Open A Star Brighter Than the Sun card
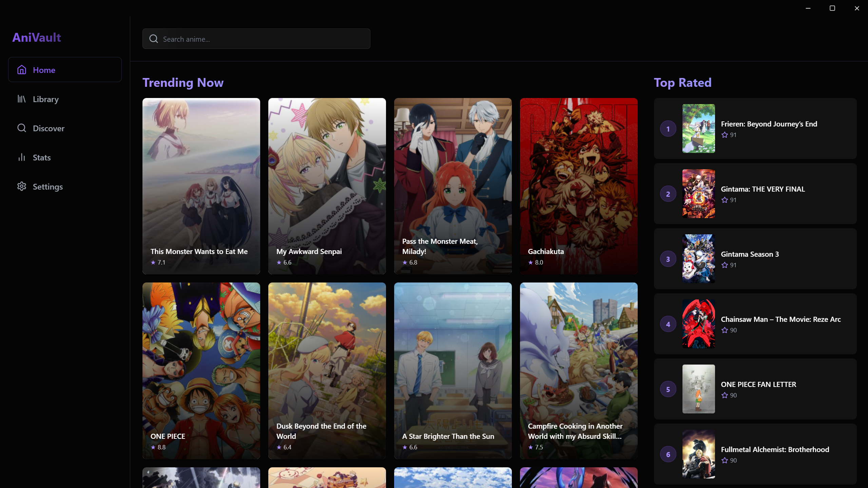The height and width of the screenshot is (488, 868). tap(452, 370)
